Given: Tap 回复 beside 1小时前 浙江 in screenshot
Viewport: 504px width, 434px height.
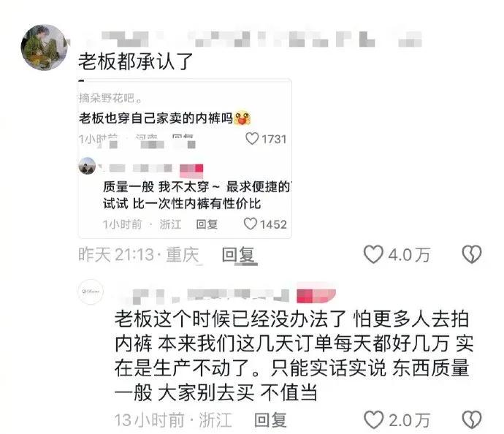Looking at the screenshot, I should click(x=207, y=224).
